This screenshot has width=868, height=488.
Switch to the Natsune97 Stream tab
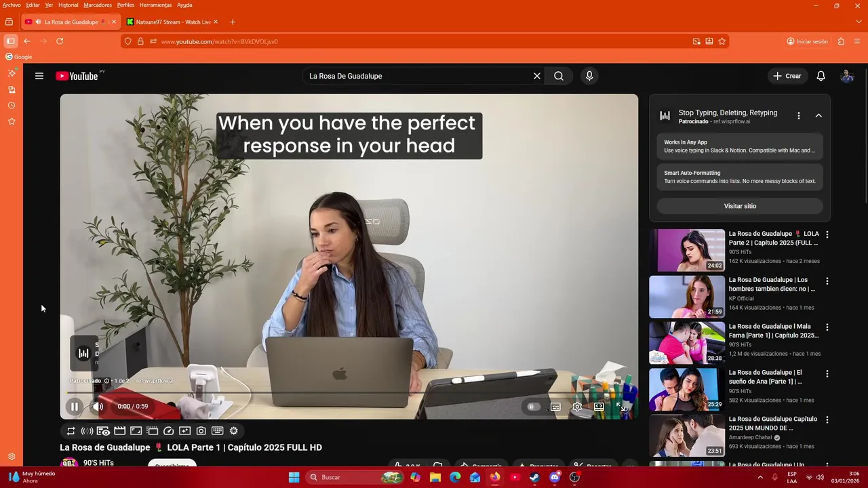(x=173, y=22)
